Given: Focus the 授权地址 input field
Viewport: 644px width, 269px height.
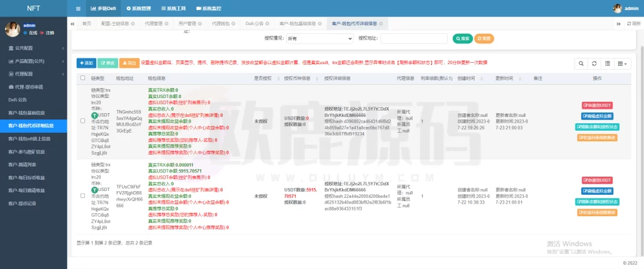Looking at the screenshot, I should (x=414, y=38).
